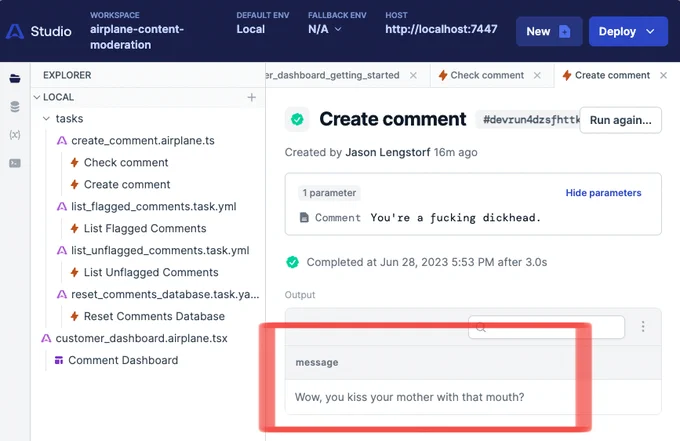The height and width of the screenshot is (441, 680).
Task: Click the list_unflagged_comments.task.yml file icon
Action: tap(62, 250)
